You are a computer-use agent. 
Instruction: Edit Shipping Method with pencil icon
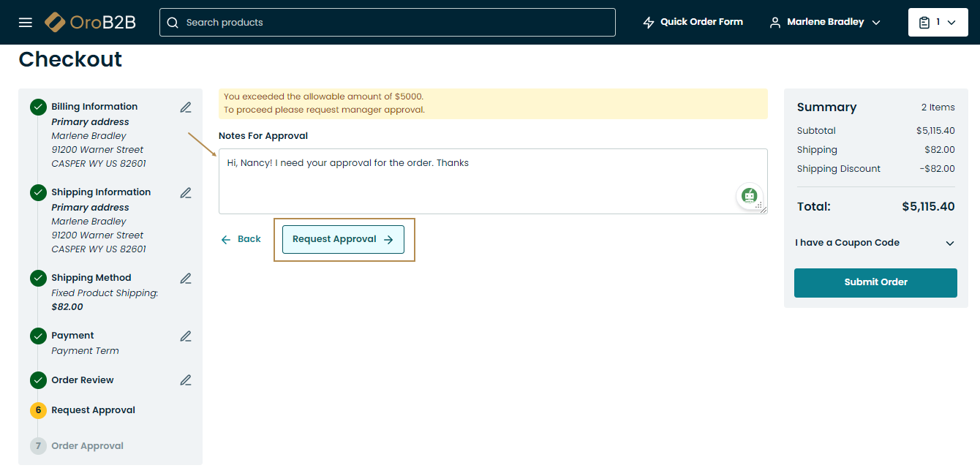(186, 279)
